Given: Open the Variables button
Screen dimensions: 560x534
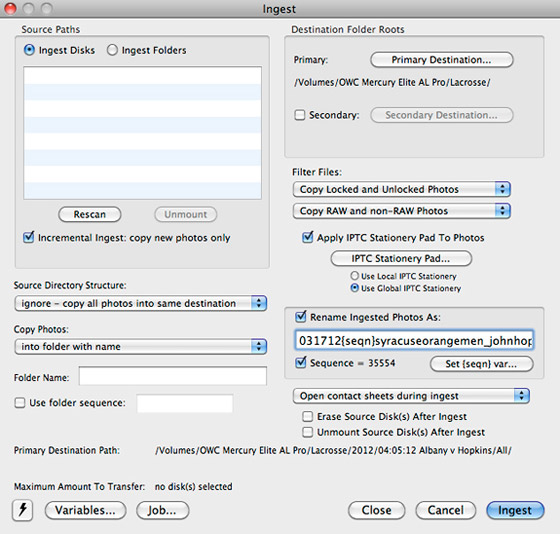Looking at the screenshot, I should [85, 510].
